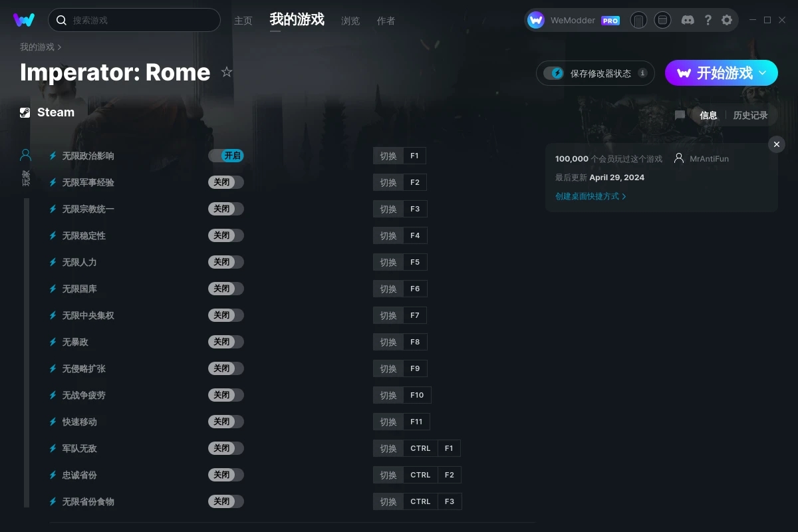
Task: Click the info icon beside 保存修改器状态
Action: (642, 73)
